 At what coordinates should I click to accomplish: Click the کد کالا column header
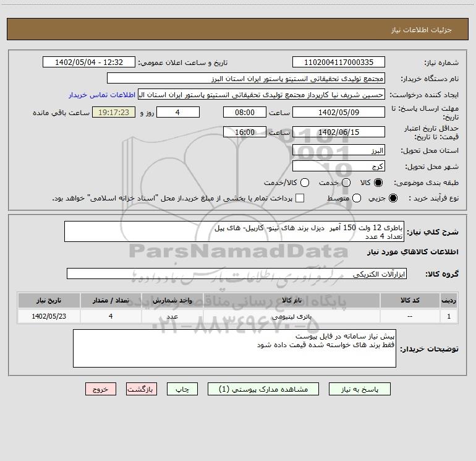(410, 300)
